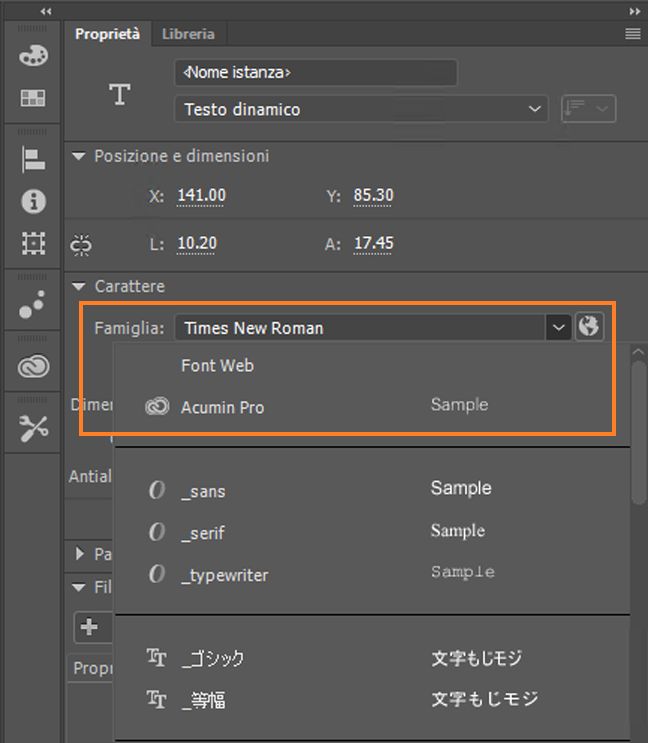Click the font list scrollbar thumb
648x743 pixels.
[639, 432]
